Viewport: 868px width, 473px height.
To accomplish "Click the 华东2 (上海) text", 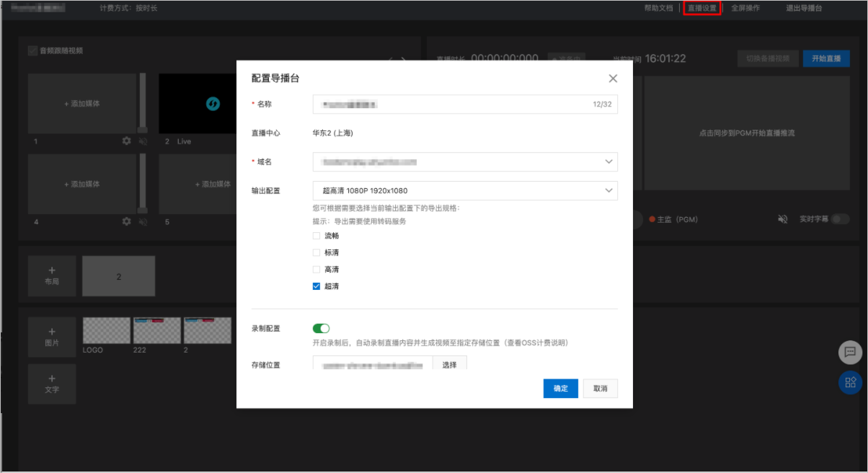I will pos(332,133).
